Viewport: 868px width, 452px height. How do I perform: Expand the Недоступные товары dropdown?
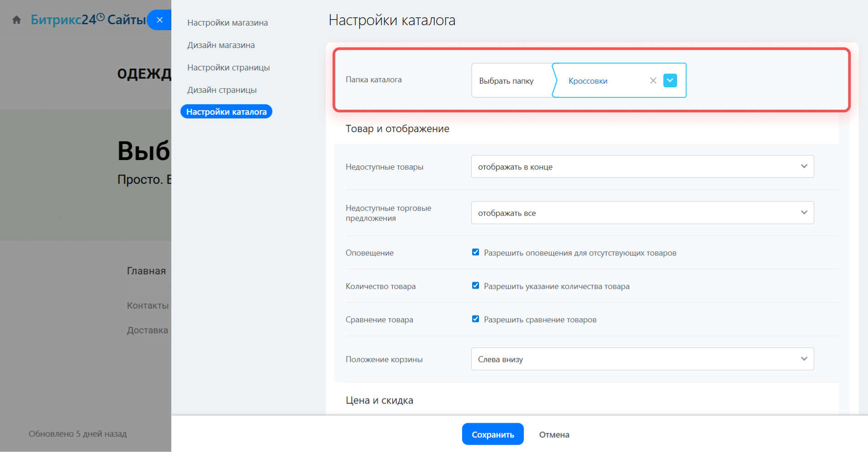pyautogui.click(x=642, y=167)
